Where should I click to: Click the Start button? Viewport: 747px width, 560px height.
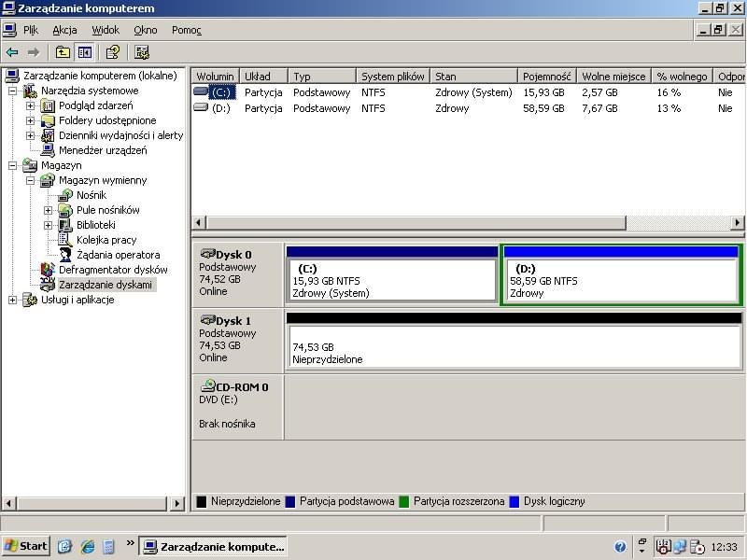pyautogui.click(x=26, y=546)
